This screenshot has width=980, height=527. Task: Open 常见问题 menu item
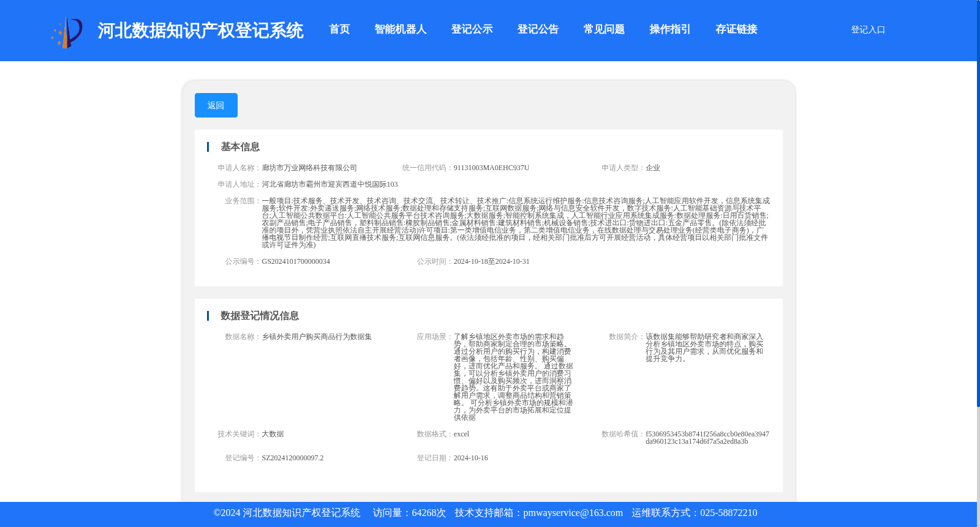click(x=604, y=29)
